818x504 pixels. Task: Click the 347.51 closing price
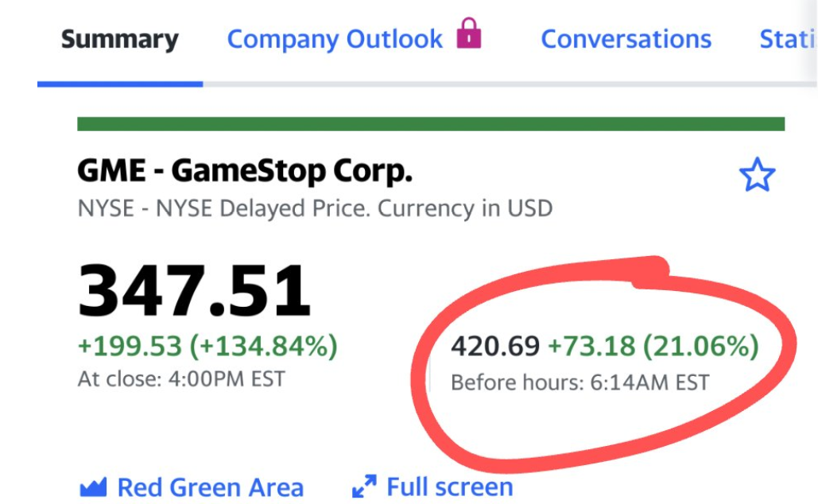pos(194,291)
